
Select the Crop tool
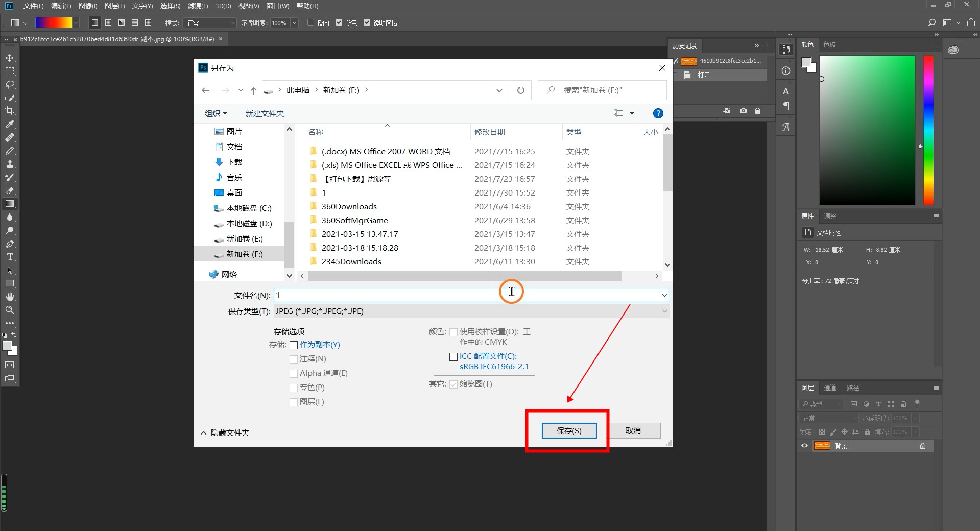point(10,111)
